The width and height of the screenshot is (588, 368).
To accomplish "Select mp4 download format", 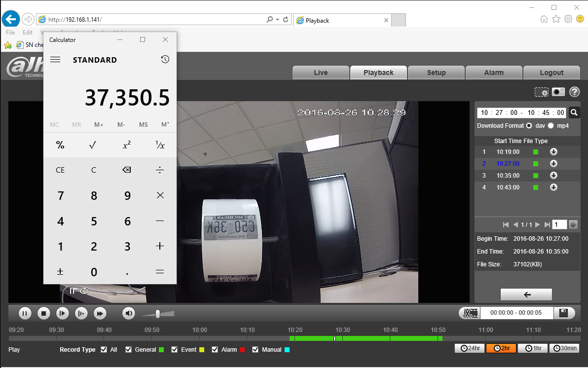I will (x=551, y=126).
